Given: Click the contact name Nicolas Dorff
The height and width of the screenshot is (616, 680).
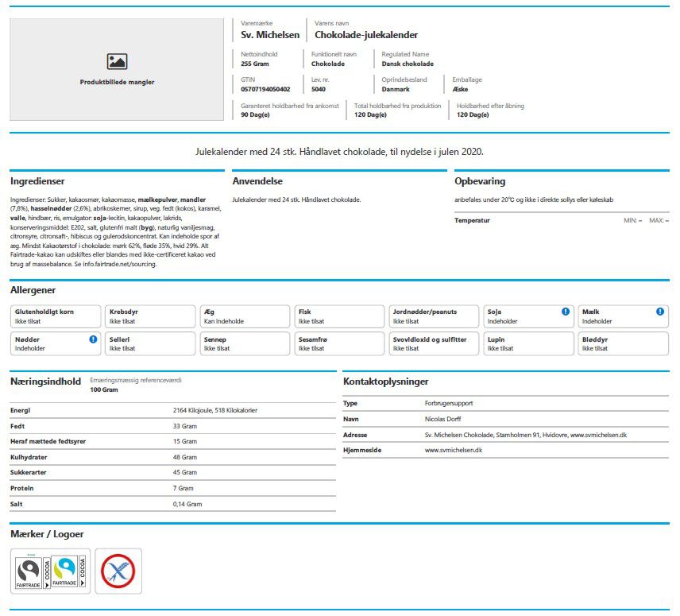Looking at the screenshot, I should click(442, 419).
